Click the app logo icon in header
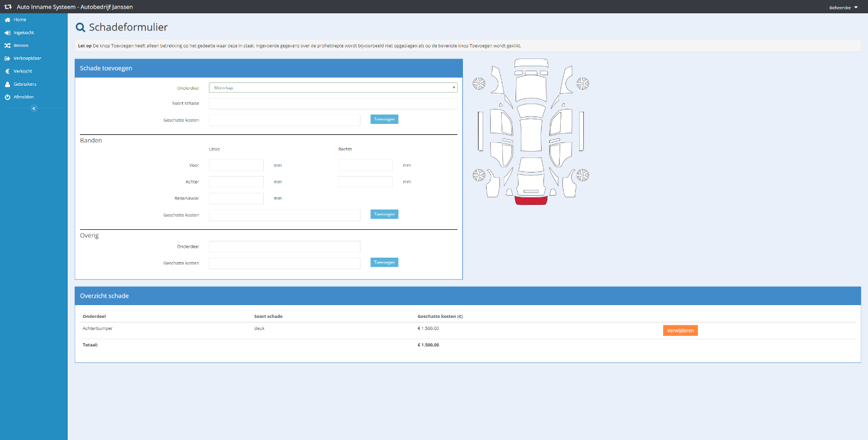 point(8,7)
